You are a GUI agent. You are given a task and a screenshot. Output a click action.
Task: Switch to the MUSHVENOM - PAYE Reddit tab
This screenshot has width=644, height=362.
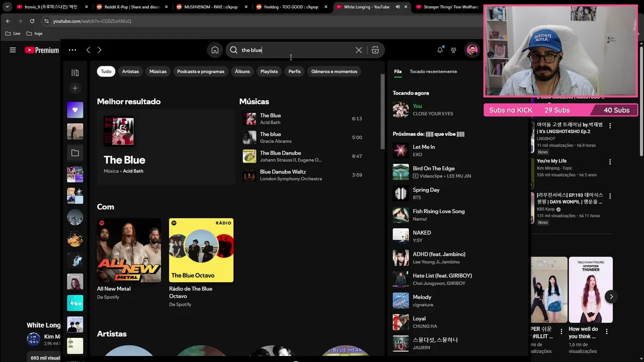(210, 7)
